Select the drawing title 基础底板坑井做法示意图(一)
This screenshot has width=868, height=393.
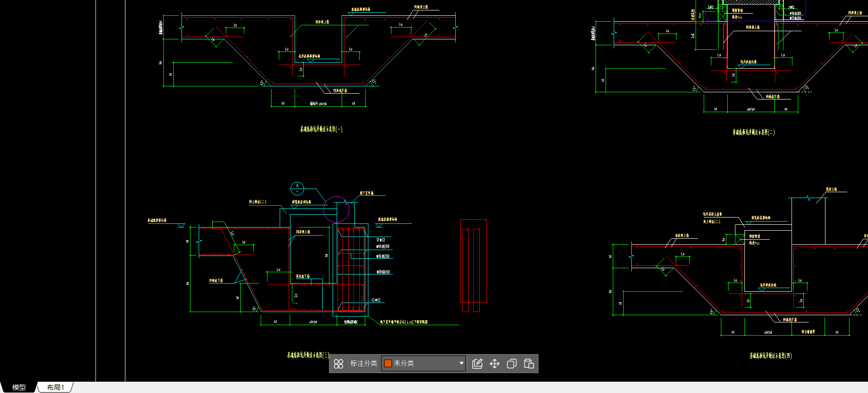(x=321, y=129)
